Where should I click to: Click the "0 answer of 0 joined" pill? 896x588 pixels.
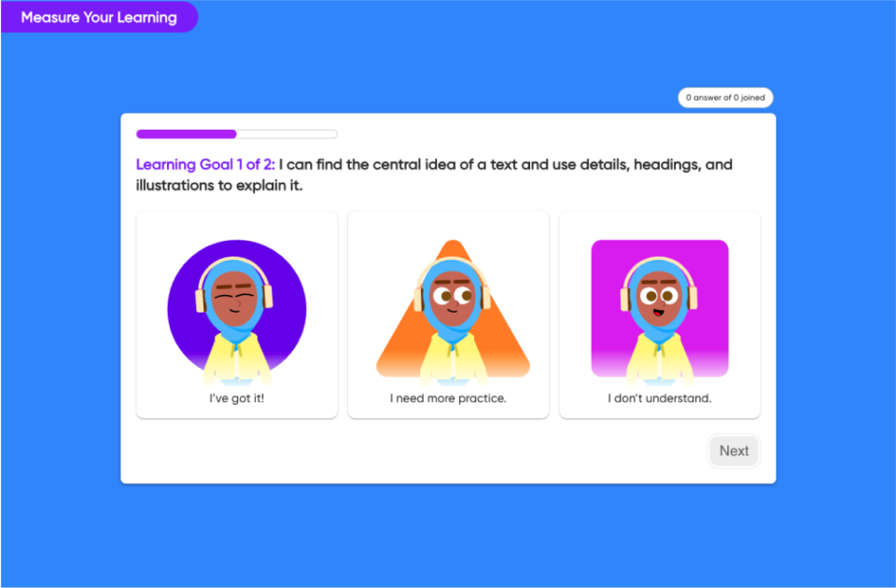pos(725,98)
